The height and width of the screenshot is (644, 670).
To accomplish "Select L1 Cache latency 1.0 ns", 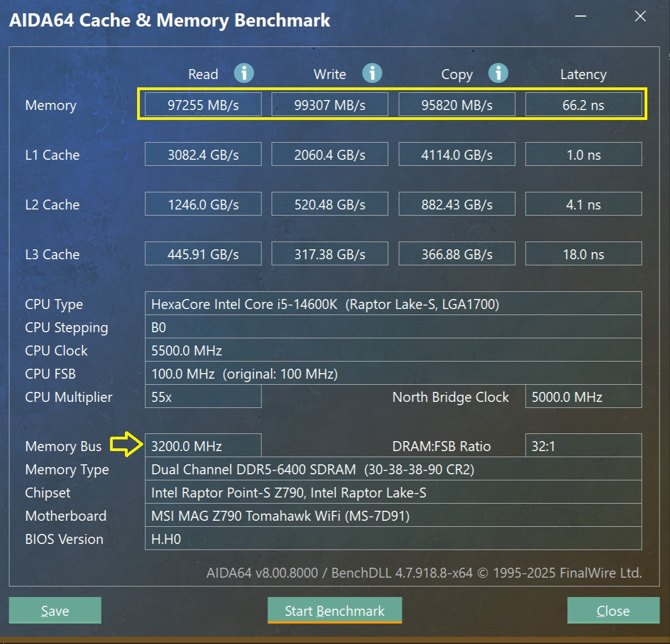I will click(583, 154).
